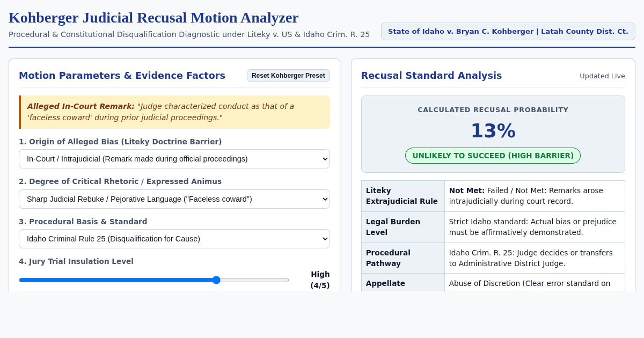Click the Jury Trial Insulation Level label

click(x=76, y=261)
